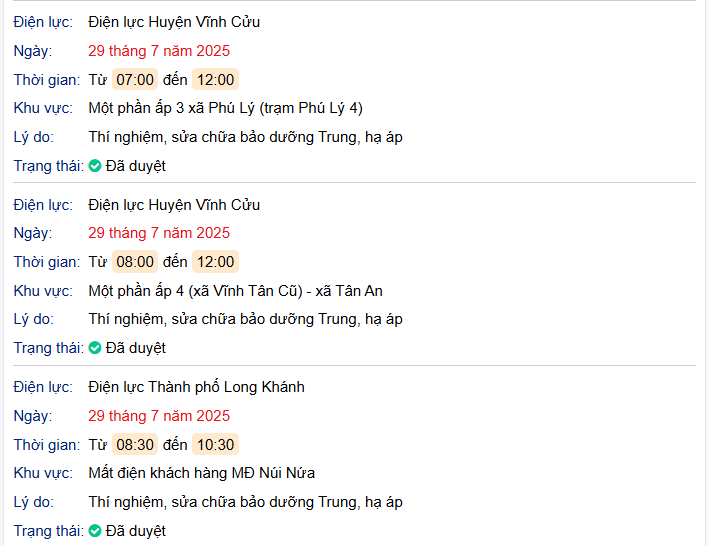Click the green approved checkmark for Phú Lý 4 entry
The height and width of the screenshot is (546, 708).
[95, 166]
